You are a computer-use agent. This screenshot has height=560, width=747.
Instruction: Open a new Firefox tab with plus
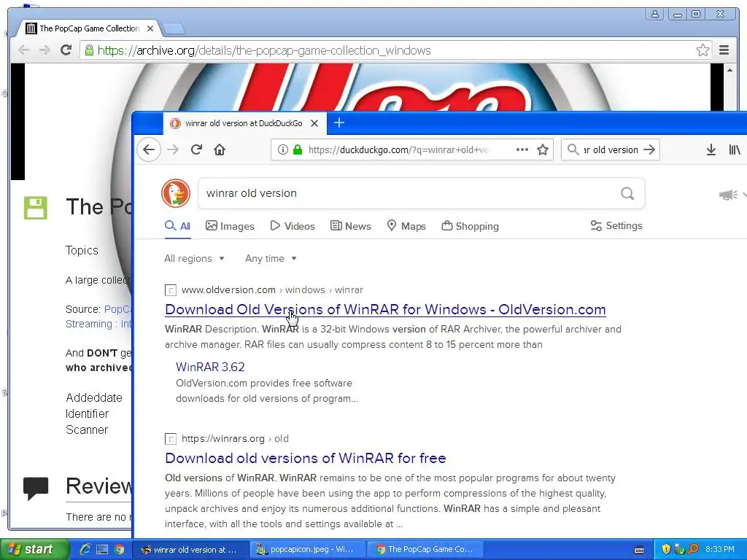tap(338, 122)
